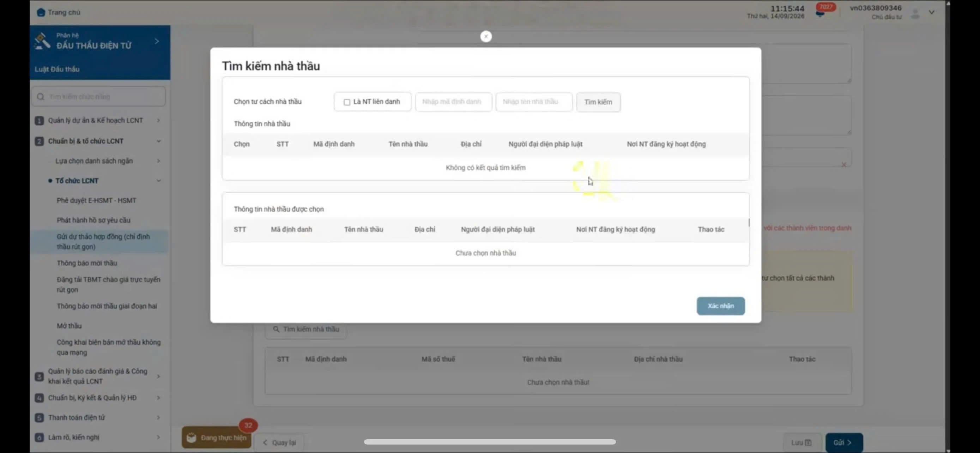The width and height of the screenshot is (980, 453).
Task: Open Thông báo mời thầu giai đoạn hai
Action: (107, 306)
